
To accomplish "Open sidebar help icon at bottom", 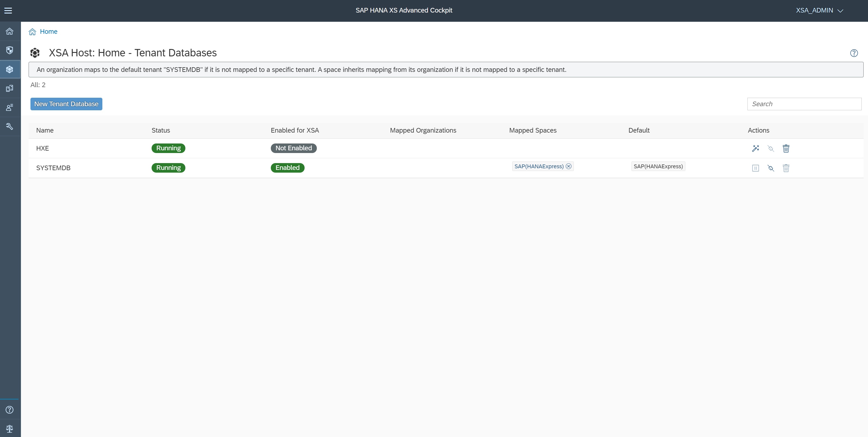I will point(10,410).
